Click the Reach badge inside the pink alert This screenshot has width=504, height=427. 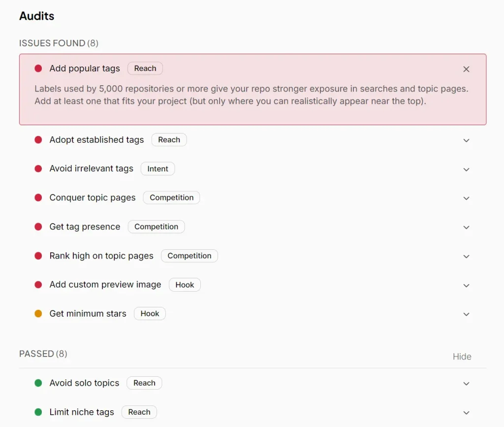pyautogui.click(x=145, y=68)
